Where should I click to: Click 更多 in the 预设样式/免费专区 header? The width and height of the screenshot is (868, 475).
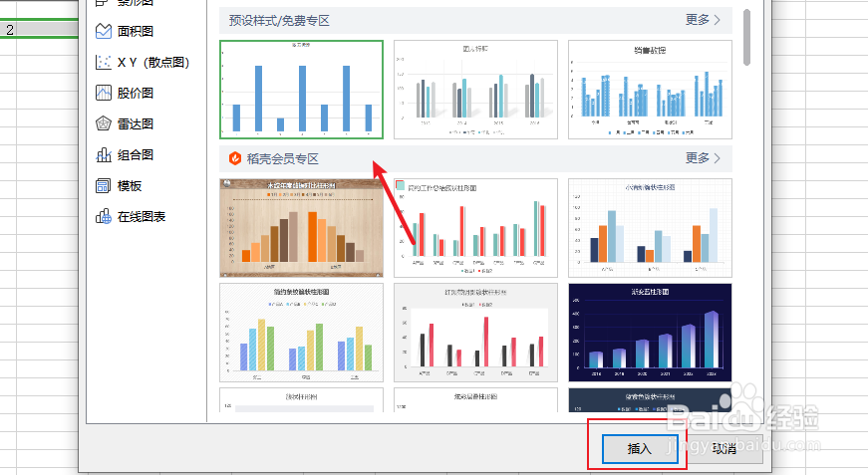(x=698, y=20)
